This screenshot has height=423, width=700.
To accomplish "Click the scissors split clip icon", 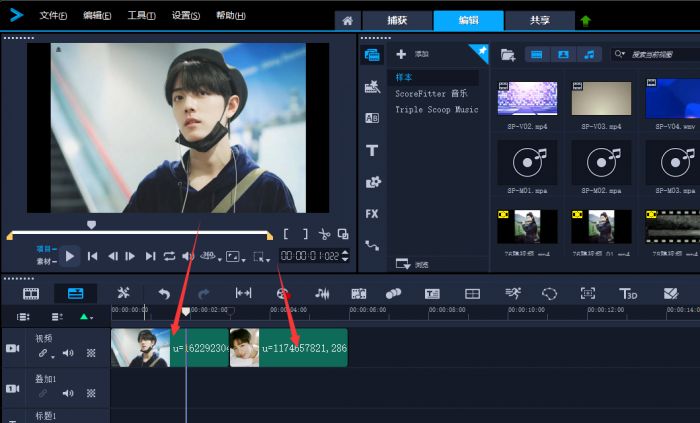I will (324, 234).
